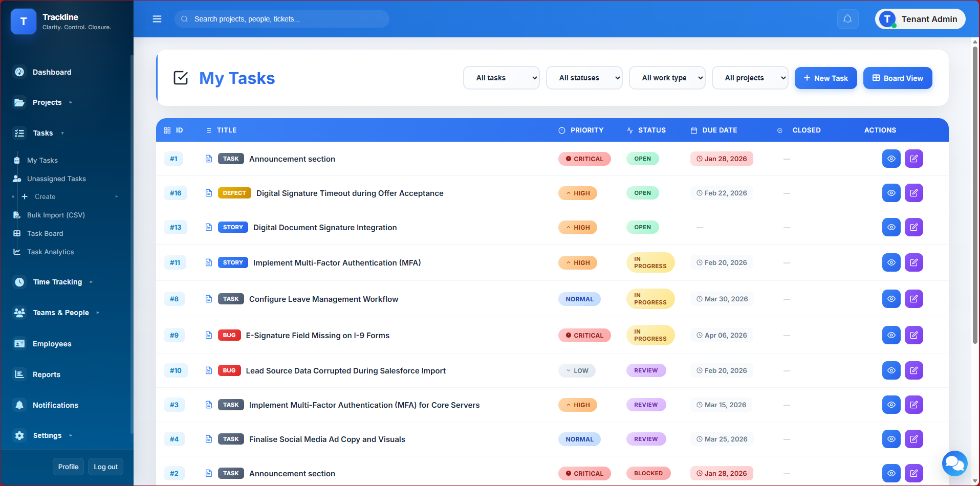980x486 pixels.
Task: Toggle the hamburger sidebar menu
Action: pos(157,19)
